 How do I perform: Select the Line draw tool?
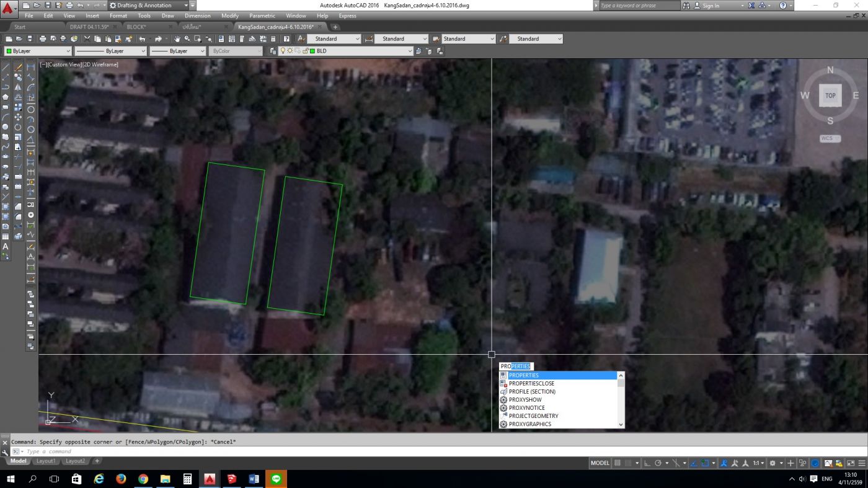(x=6, y=67)
